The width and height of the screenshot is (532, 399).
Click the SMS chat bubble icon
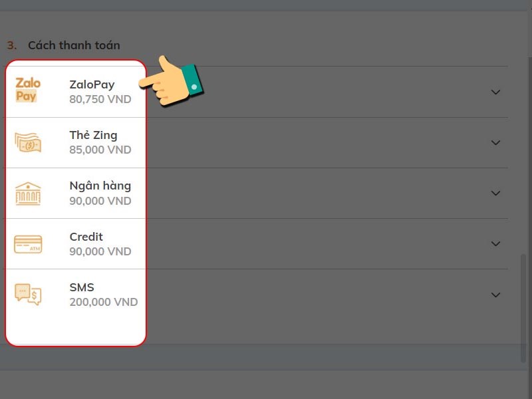28,294
